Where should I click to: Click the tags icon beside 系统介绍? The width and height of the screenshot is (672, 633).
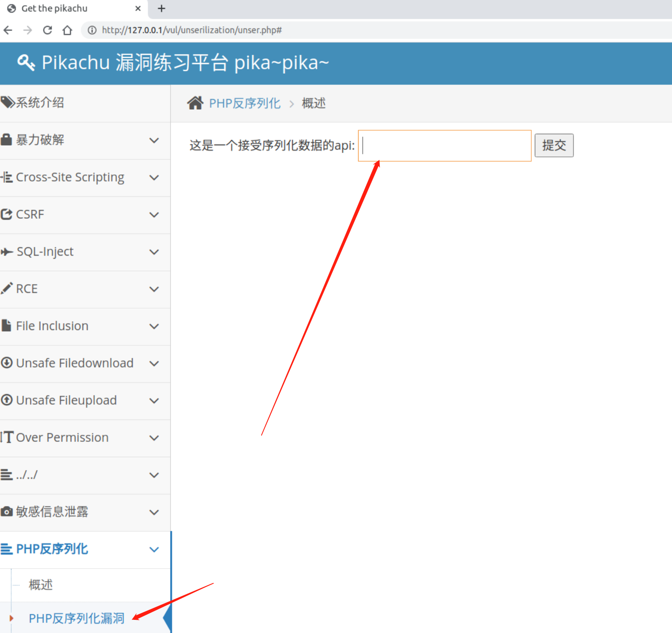click(7, 103)
